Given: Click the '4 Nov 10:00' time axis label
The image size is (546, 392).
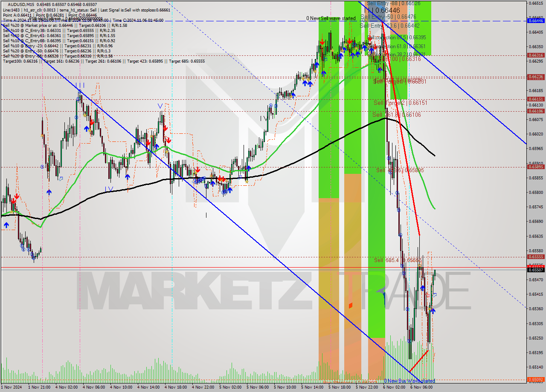Looking at the screenshot, I should coord(121,387).
